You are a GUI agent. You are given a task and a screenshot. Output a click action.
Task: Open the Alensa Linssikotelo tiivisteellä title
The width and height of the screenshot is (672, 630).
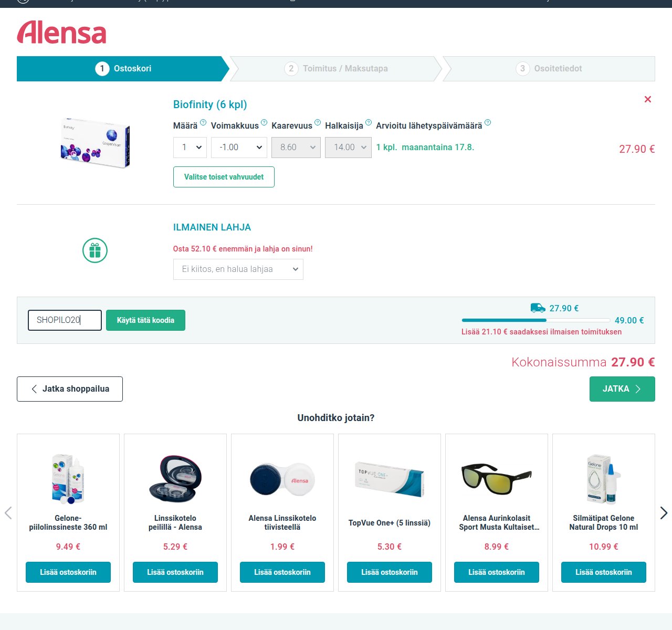[x=282, y=523]
